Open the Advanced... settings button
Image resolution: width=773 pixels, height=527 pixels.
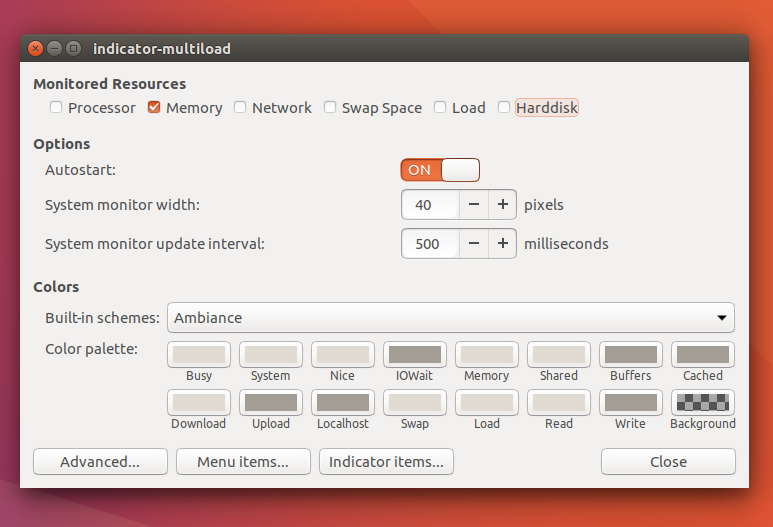(101, 461)
